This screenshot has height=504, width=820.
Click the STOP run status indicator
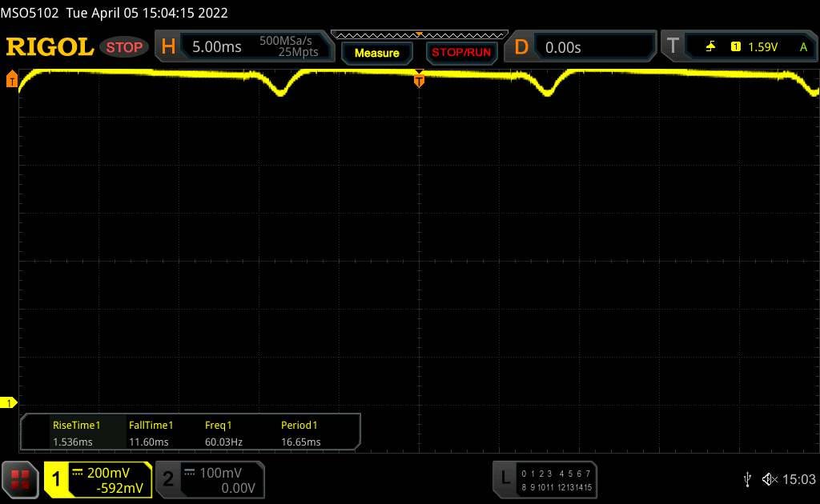click(x=124, y=47)
